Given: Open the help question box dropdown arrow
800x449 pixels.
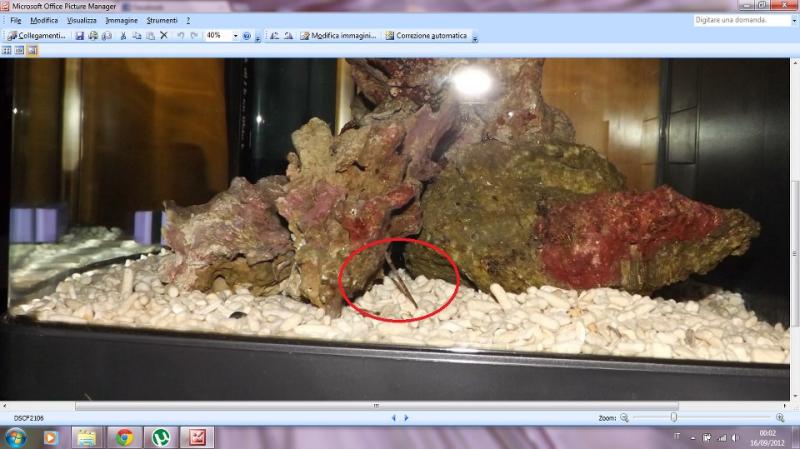Looking at the screenshot, I should click(x=794, y=20).
